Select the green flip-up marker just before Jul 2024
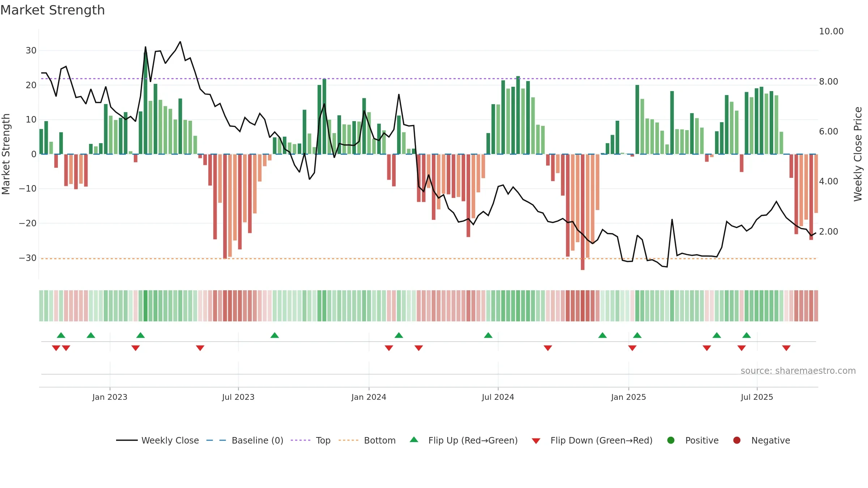The width and height of the screenshot is (868, 488). click(488, 335)
